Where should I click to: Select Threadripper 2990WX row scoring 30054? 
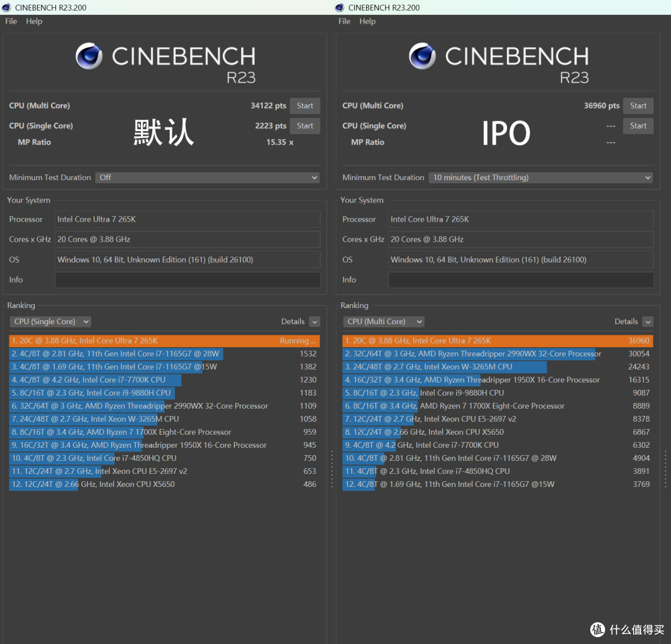pyautogui.click(x=498, y=353)
